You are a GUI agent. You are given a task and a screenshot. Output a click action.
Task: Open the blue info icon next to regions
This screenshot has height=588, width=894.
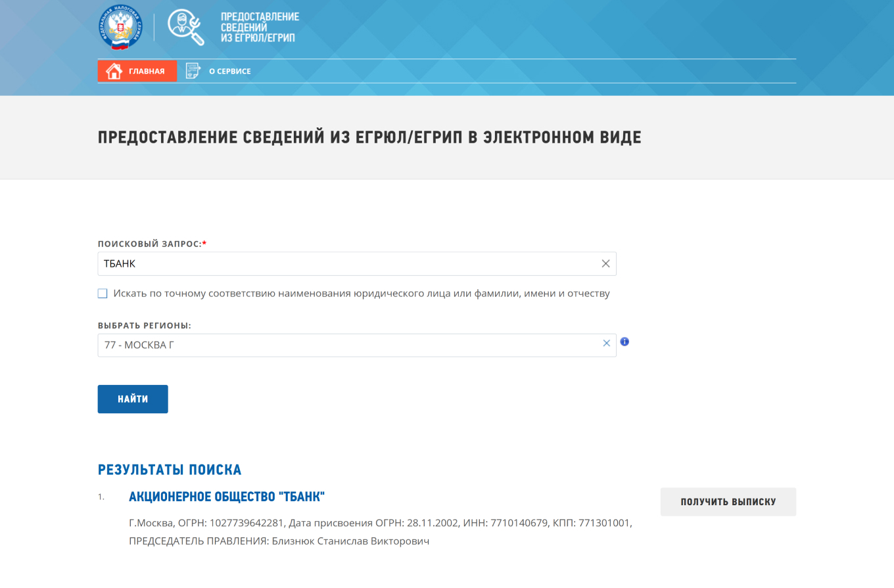[x=624, y=342]
